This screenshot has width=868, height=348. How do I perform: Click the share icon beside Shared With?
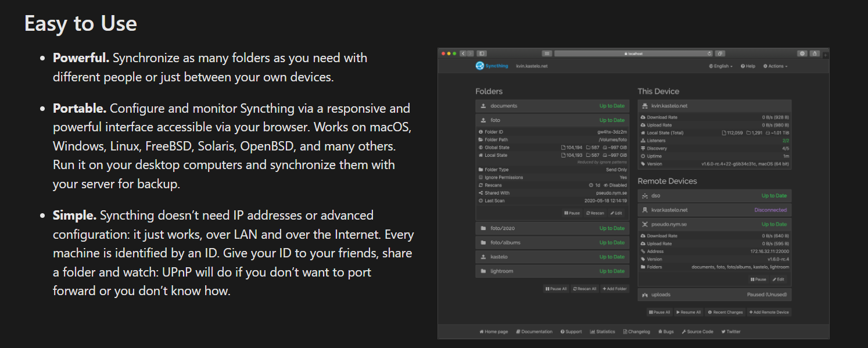pyautogui.click(x=480, y=193)
